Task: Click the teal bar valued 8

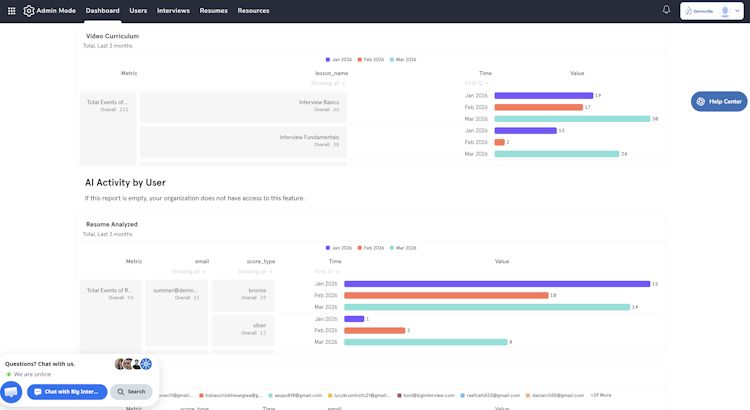Action: tap(426, 342)
